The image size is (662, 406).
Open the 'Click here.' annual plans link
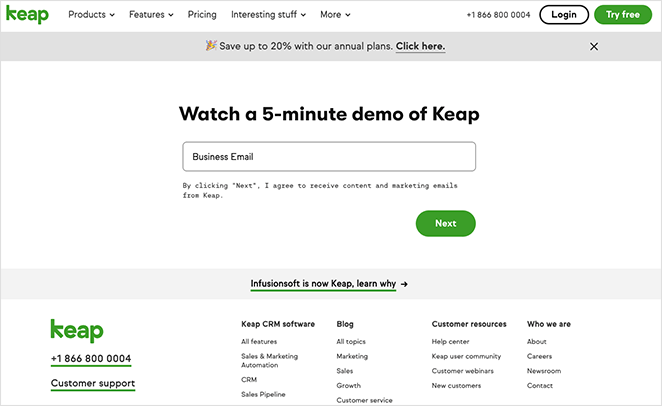pos(420,46)
